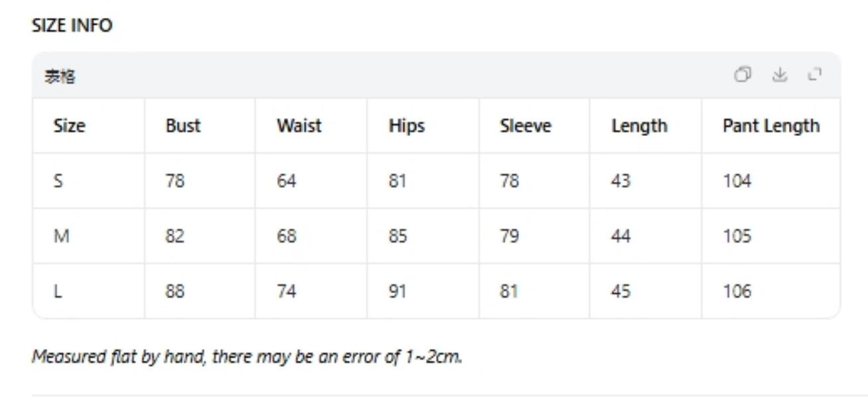Select the waist value 68
The image size is (868, 398).
click(x=287, y=236)
